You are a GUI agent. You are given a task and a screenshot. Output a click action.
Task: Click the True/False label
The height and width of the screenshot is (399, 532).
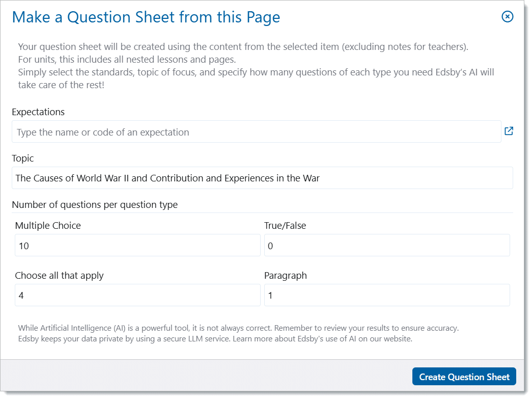tap(285, 225)
